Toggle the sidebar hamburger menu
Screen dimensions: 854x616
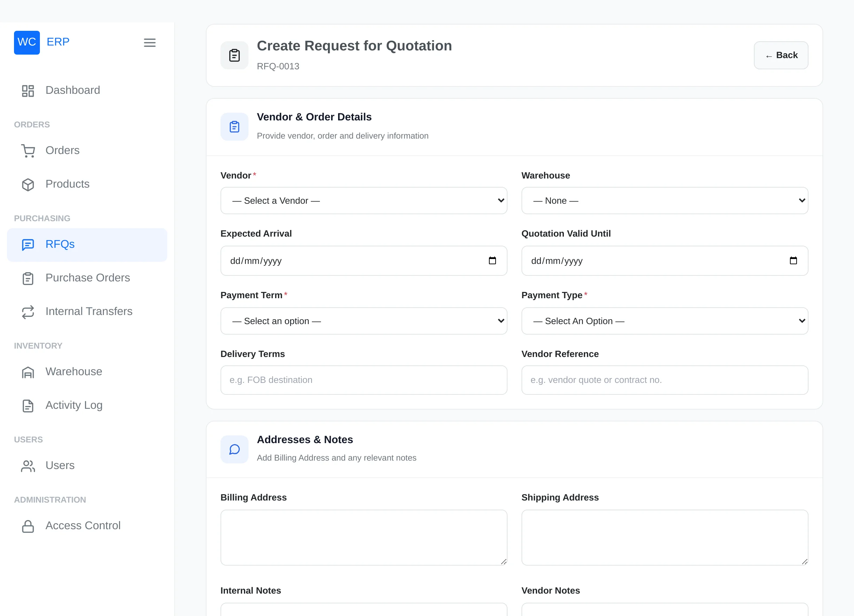[x=149, y=43]
